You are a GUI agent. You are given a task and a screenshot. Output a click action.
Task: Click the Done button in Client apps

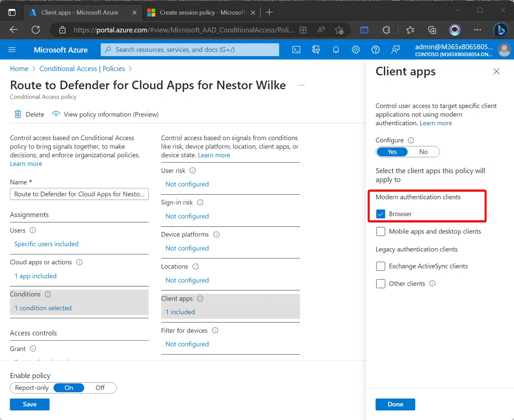(x=395, y=404)
